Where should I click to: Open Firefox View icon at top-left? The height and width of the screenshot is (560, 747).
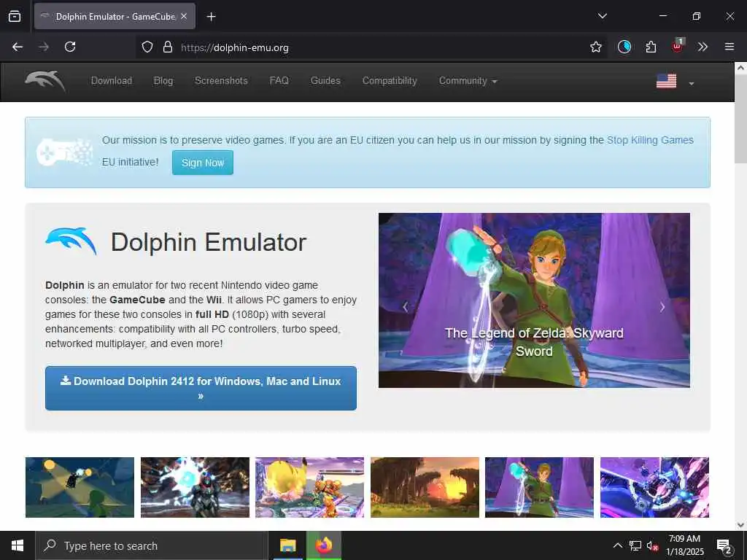pos(15,16)
